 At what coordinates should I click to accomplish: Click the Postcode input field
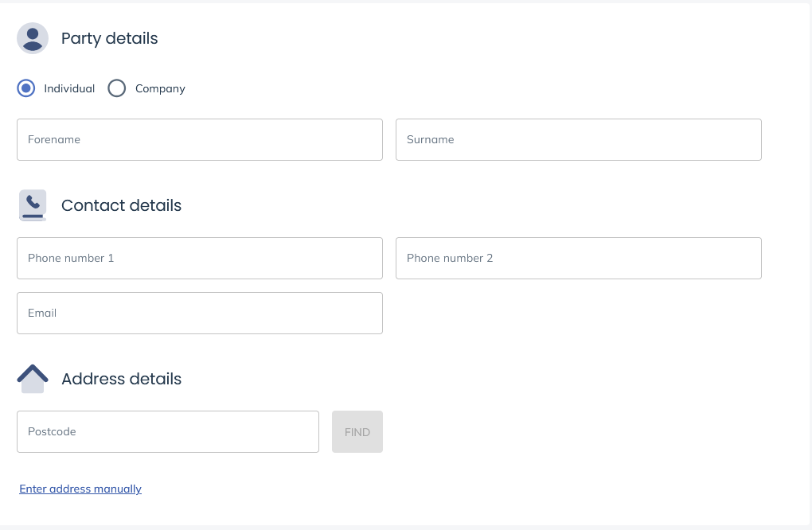tap(168, 432)
